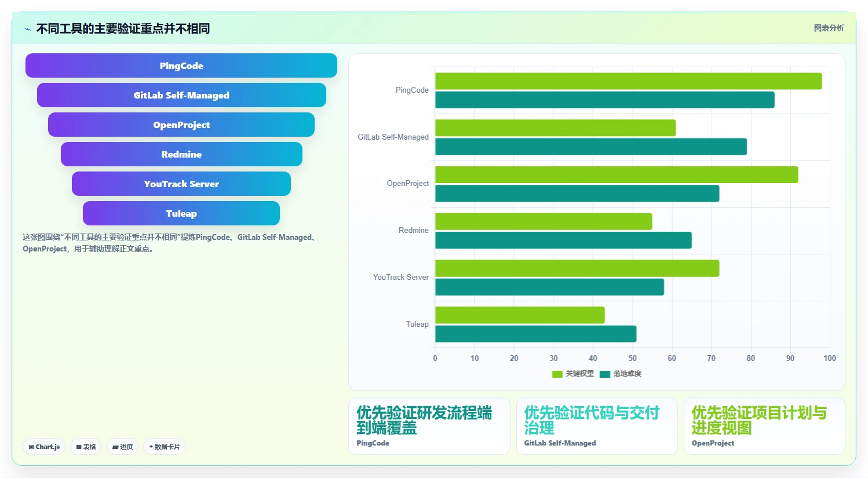Click Redmine's teal 落地难度 chart bar
The width and height of the screenshot is (868, 478).
point(563,240)
